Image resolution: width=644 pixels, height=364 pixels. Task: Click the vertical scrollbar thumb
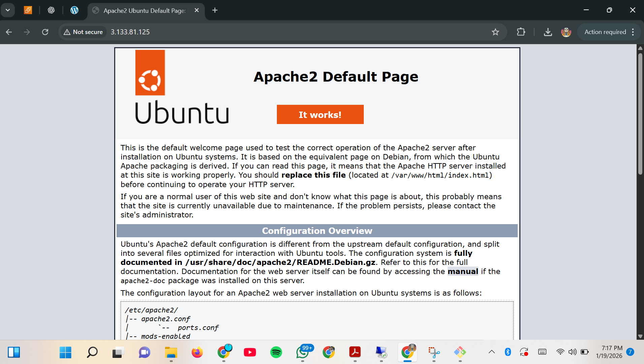point(640,114)
